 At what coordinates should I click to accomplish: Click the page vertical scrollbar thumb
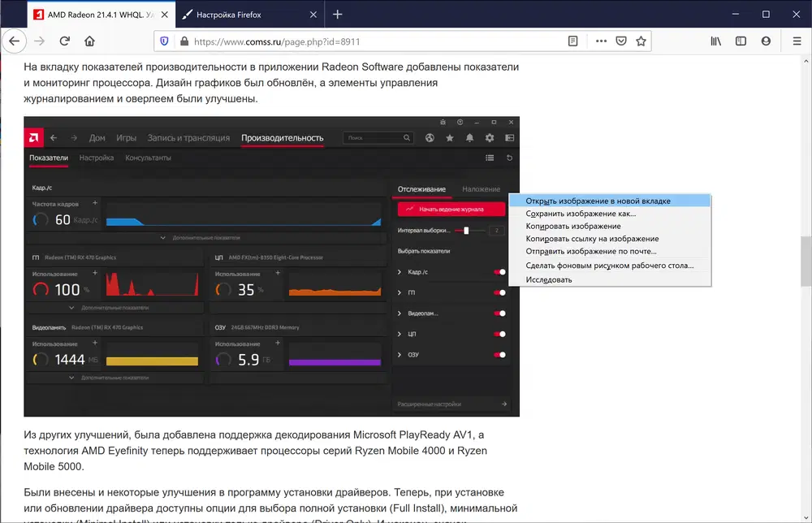(806, 261)
